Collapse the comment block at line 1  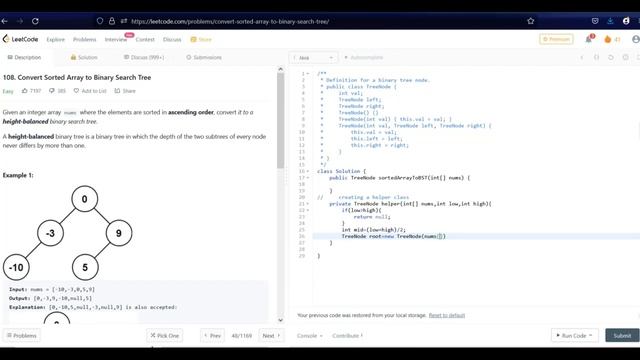point(308,73)
